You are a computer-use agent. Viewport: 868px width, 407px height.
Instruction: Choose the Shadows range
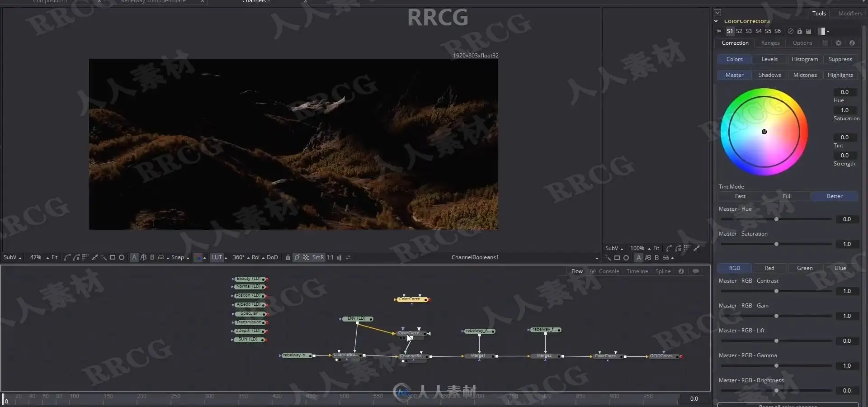(x=769, y=75)
